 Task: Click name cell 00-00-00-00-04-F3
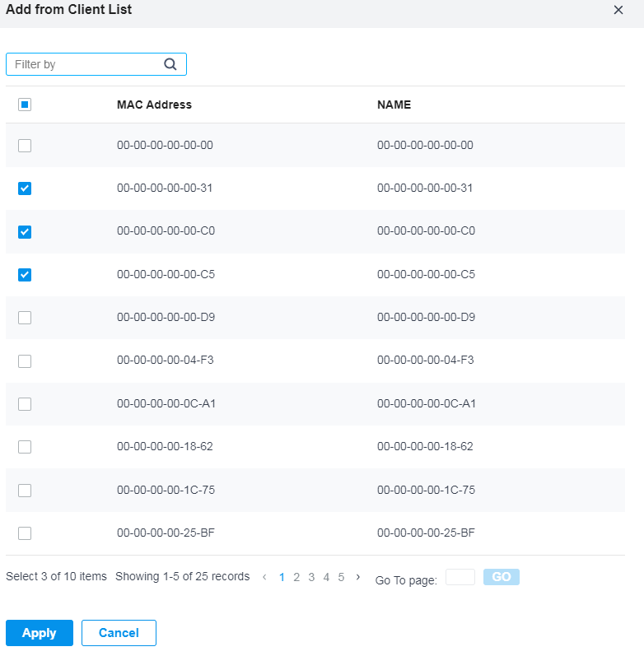pyautogui.click(x=426, y=360)
